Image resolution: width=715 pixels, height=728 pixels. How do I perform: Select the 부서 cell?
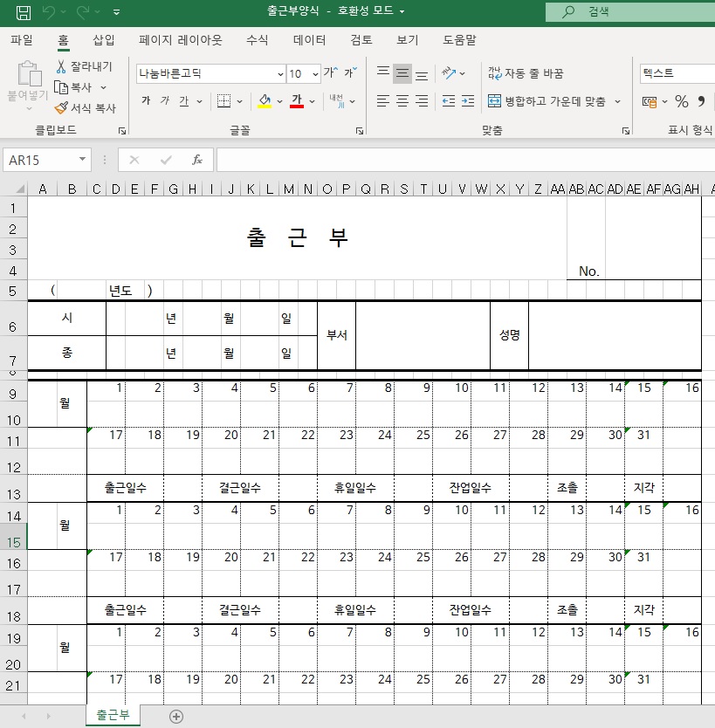coord(337,335)
